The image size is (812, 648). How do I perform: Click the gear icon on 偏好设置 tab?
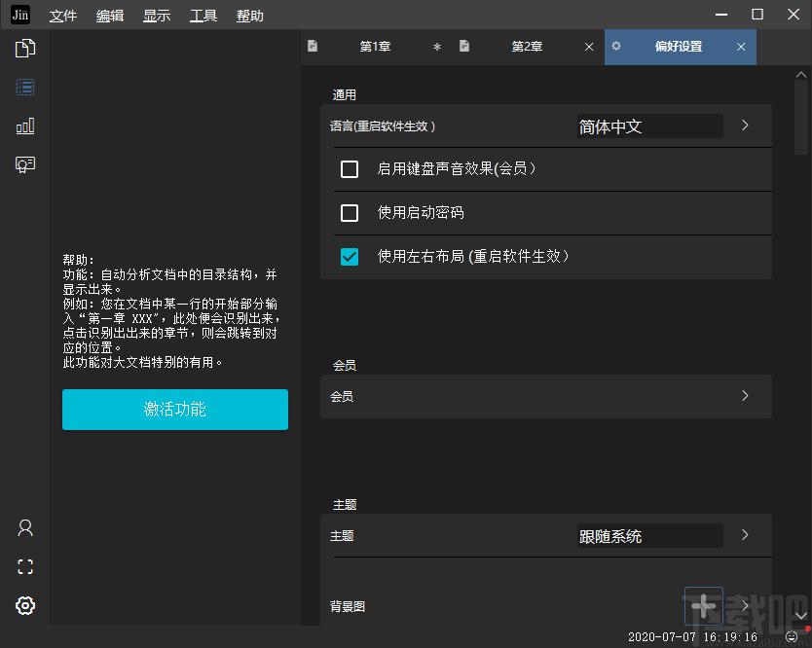pyautogui.click(x=617, y=46)
